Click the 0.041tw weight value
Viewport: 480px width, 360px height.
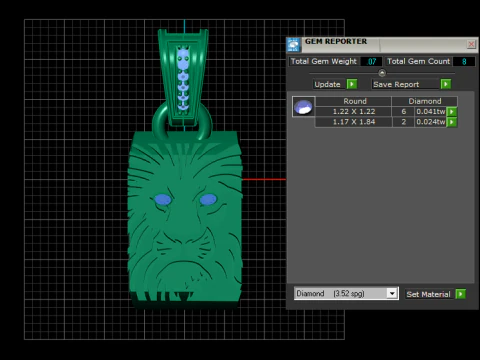click(431, 112)
